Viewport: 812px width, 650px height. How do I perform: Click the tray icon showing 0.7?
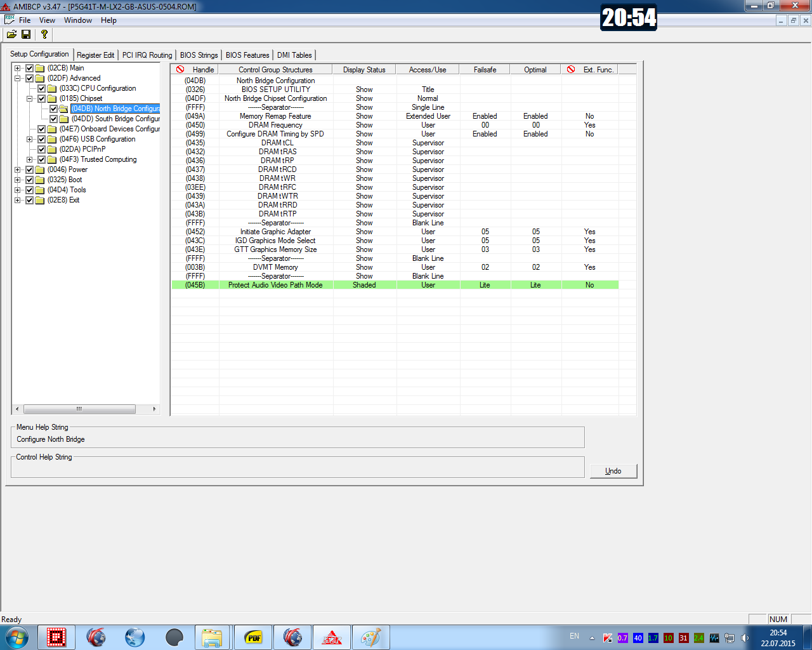tap(623, 638)
